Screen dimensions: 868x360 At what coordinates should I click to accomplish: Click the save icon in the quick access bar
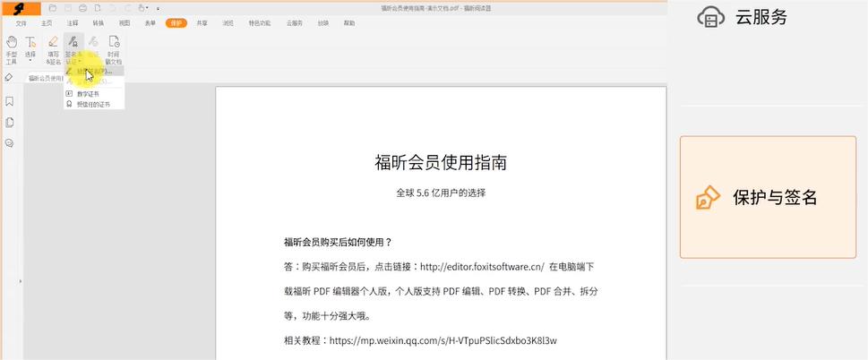pyautogui.click(x=67, y=8)
